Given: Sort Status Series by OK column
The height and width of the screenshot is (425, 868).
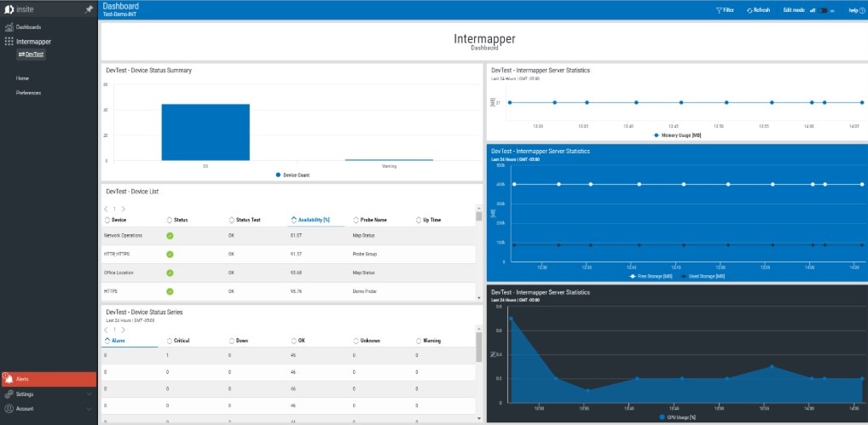Looking at the screenshot, I should point(298,341).
